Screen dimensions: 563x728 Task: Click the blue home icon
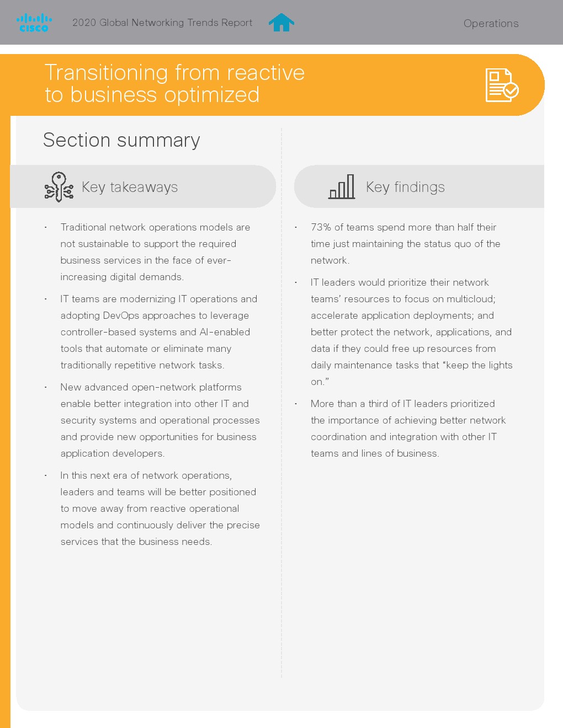281,23
